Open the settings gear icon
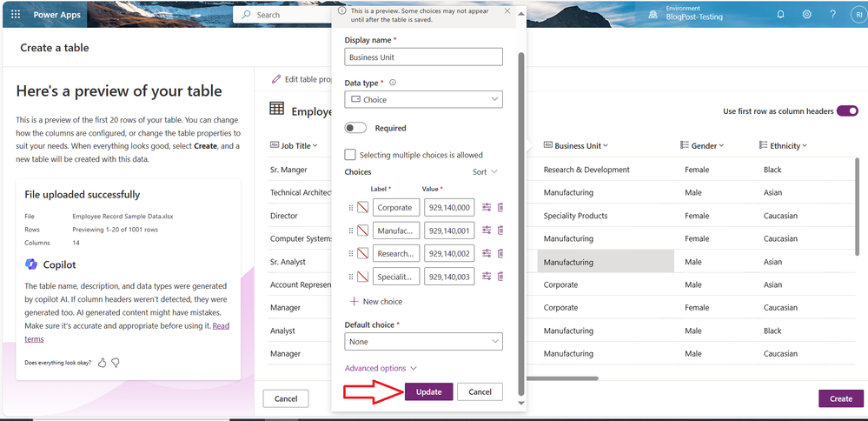Viewport: 868px width, 421px height. coord(806,15)
